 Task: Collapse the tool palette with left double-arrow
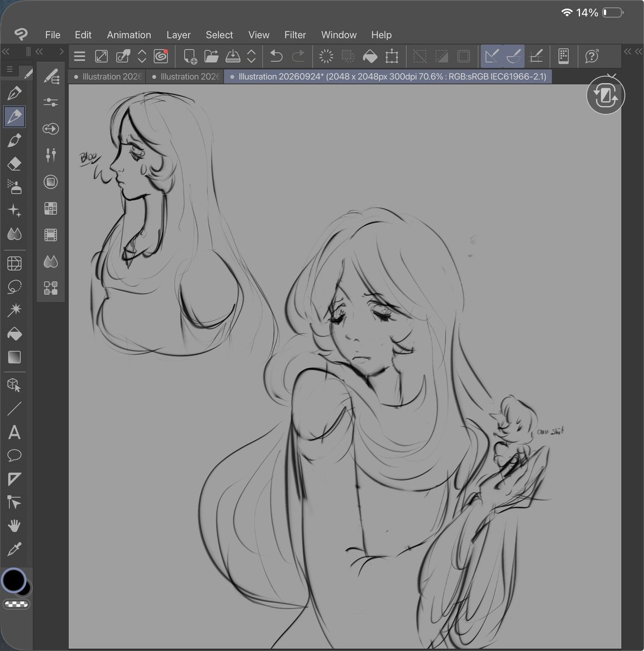(6, 52)
